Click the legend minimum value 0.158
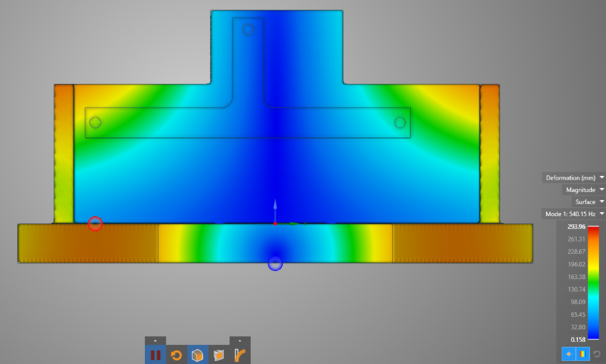 tap(578, 339)
